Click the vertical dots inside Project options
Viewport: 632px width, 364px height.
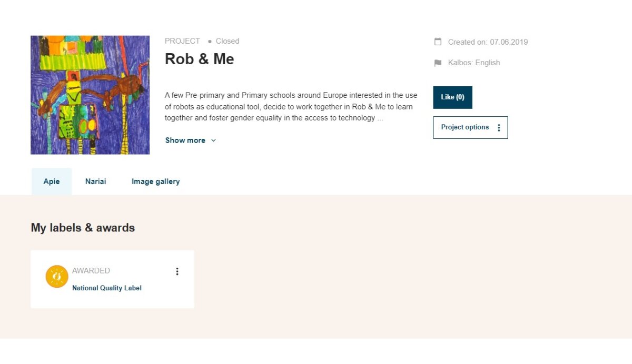click(x=499, y=127)
